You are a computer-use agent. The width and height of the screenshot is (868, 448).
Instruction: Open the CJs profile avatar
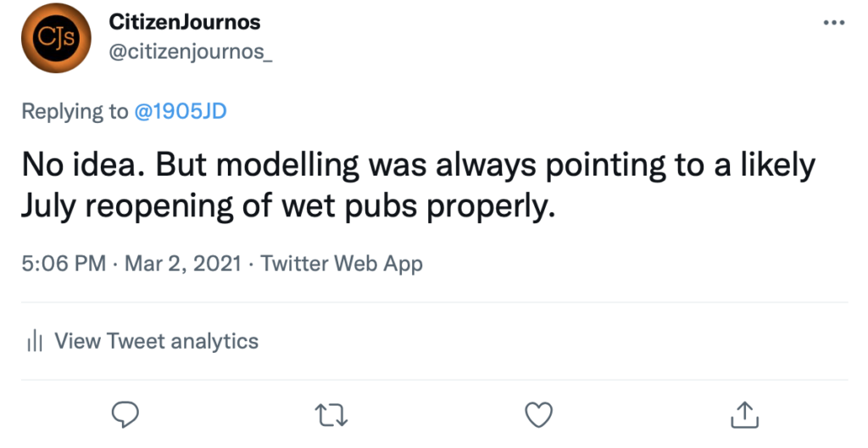click(x=56, y=37)
